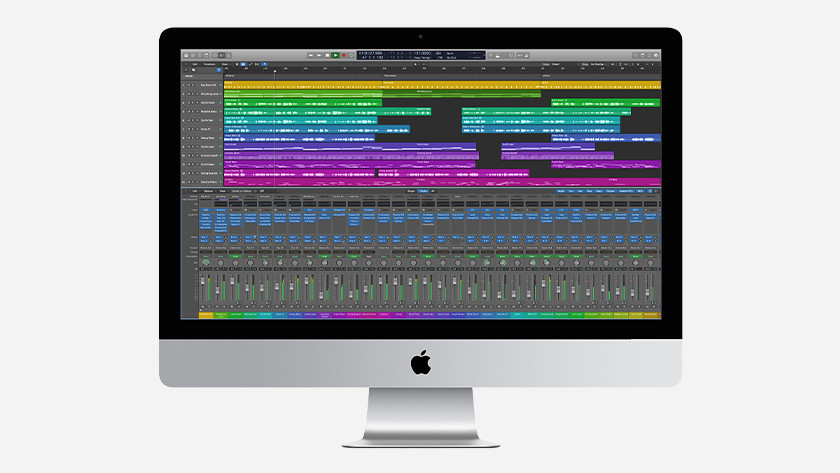Screen dimensions: 840x473
Task: Open the Library using the top-left toolbar icon
Action: pyautogui.click(x=185, y=55)
